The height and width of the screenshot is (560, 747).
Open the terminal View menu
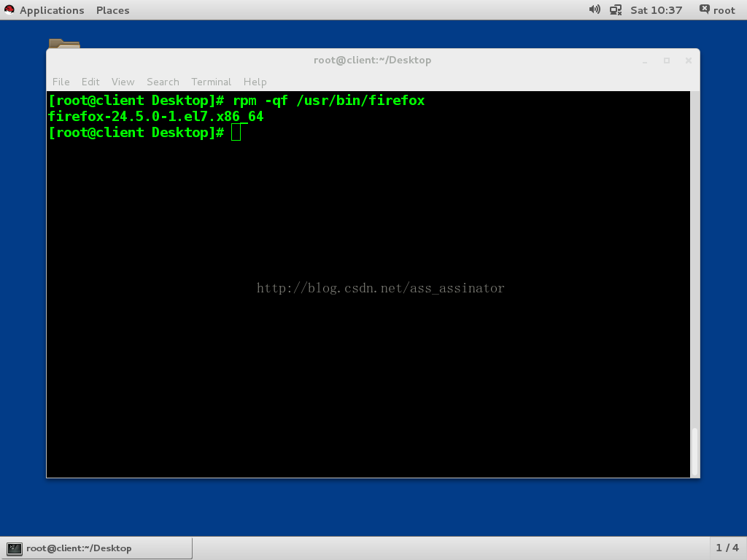tap(123, 82)
